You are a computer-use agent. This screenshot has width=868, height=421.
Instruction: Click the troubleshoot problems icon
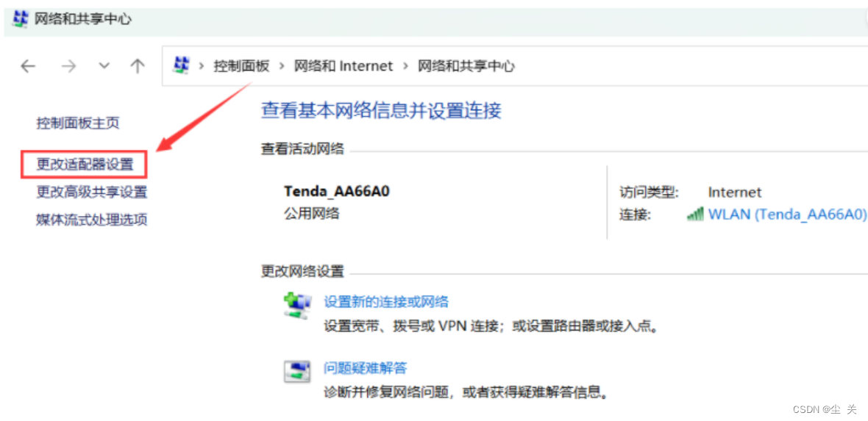tap(297, 371)
